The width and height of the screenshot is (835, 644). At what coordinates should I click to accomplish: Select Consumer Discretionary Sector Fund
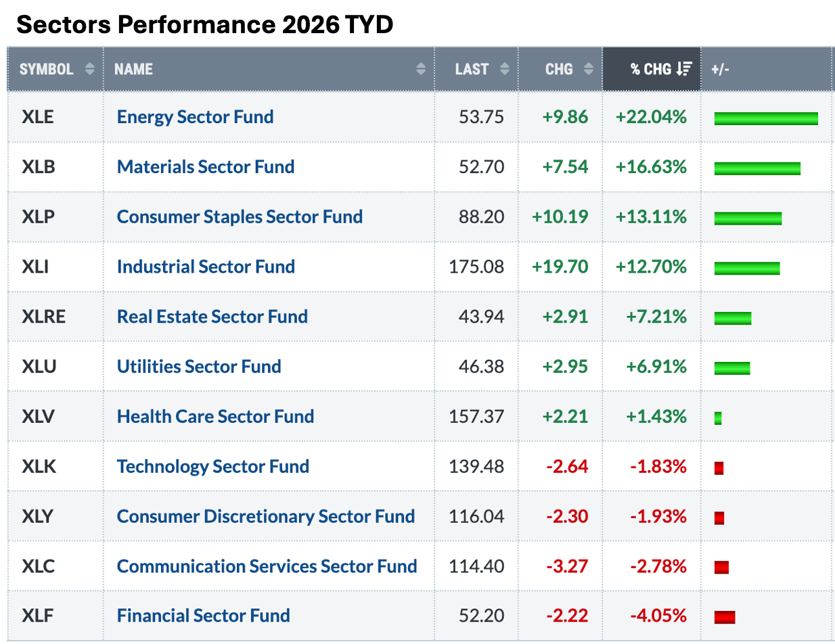click(x=265, y=517)
